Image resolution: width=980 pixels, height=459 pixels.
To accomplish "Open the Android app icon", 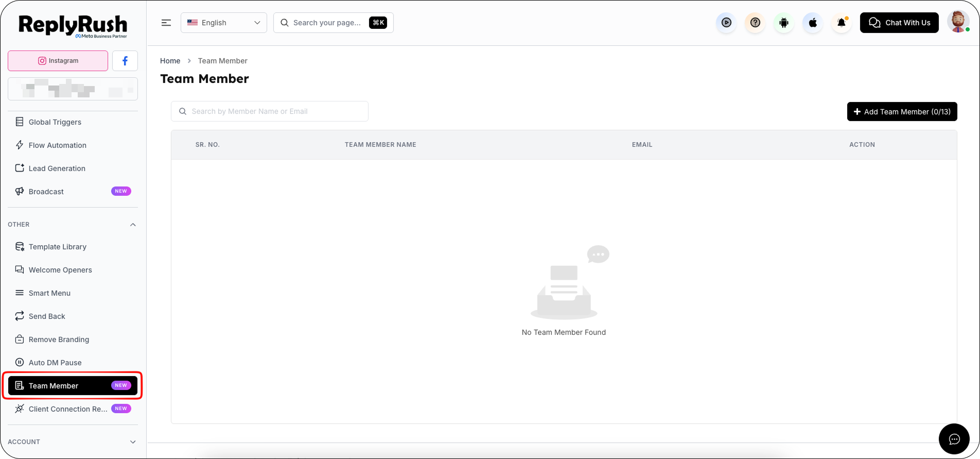I will tap(784, 23).
